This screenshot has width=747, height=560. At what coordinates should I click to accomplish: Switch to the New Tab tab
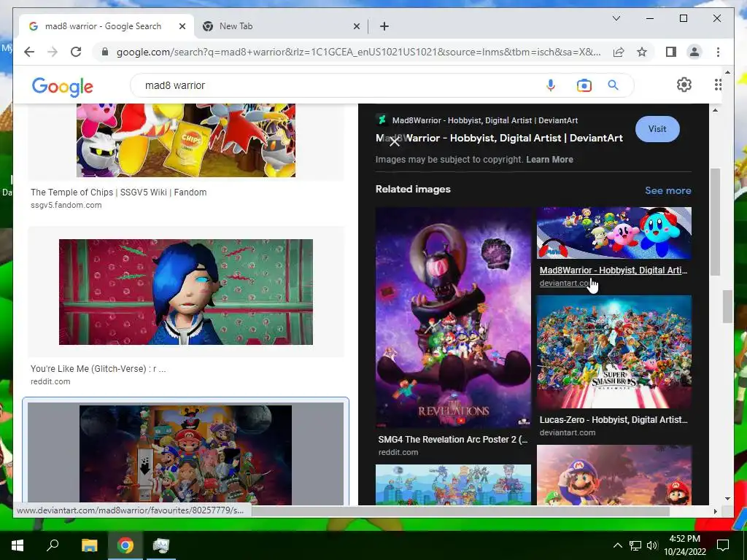tap(281, 26)
